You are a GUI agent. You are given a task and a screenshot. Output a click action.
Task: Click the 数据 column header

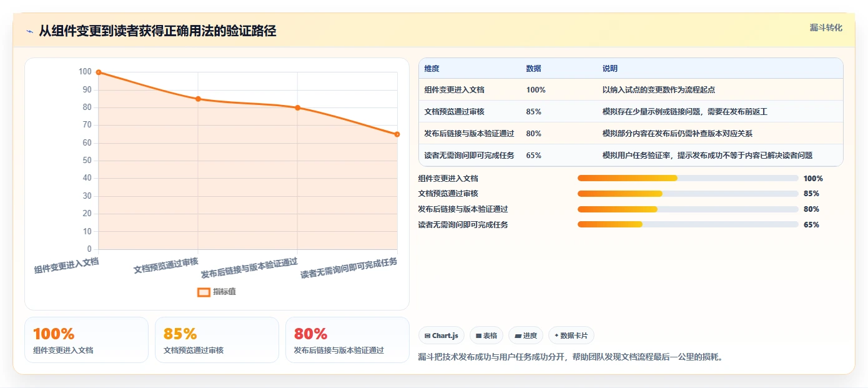(534, 69)
